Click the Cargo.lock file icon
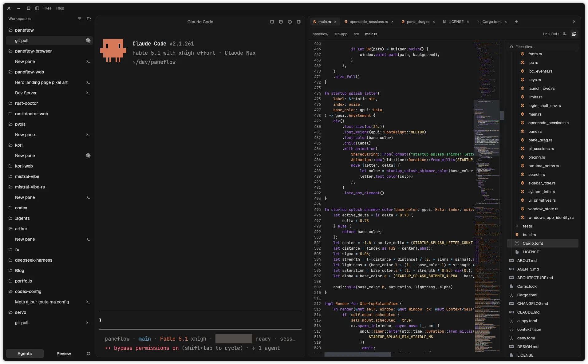This screenshot has width=588, height=364. 511,287
